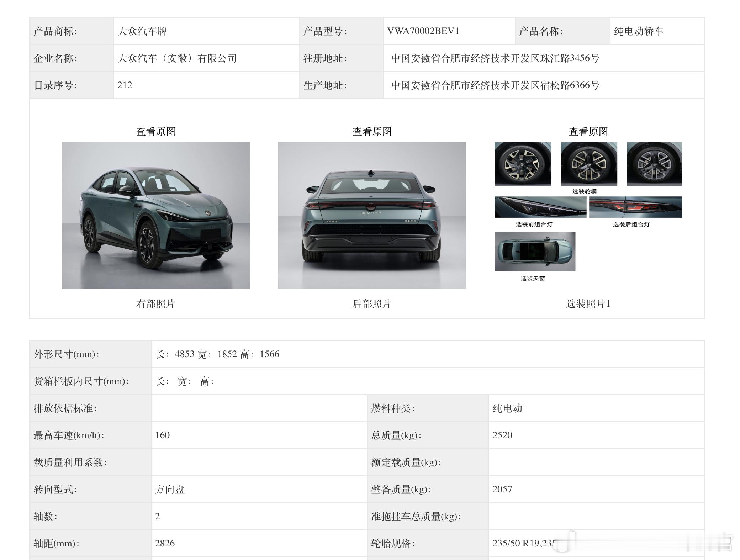The image size is (740, 560).
Task: Click the rightmost optional wheel rim image
Action: tap(654, 164)
